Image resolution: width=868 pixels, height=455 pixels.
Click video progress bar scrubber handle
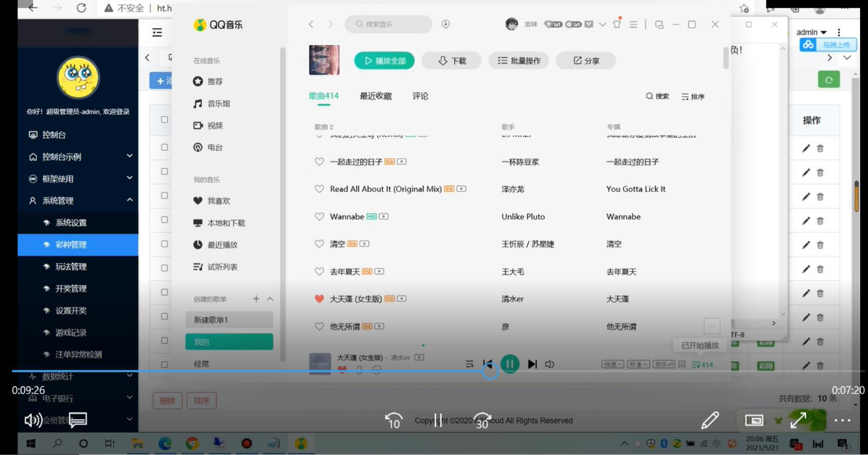pos(490,371)
